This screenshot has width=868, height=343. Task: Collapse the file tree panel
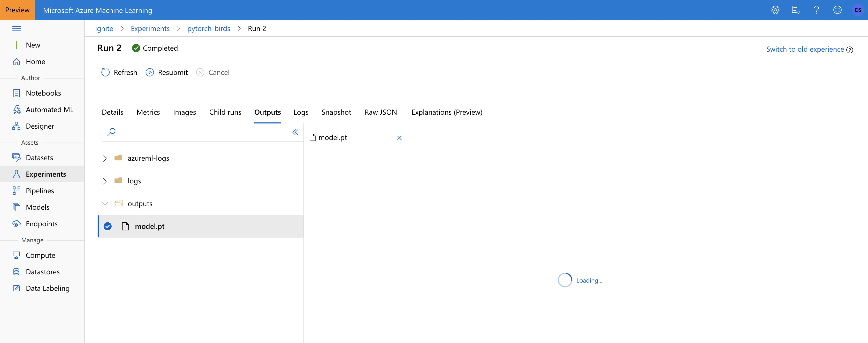295,132
